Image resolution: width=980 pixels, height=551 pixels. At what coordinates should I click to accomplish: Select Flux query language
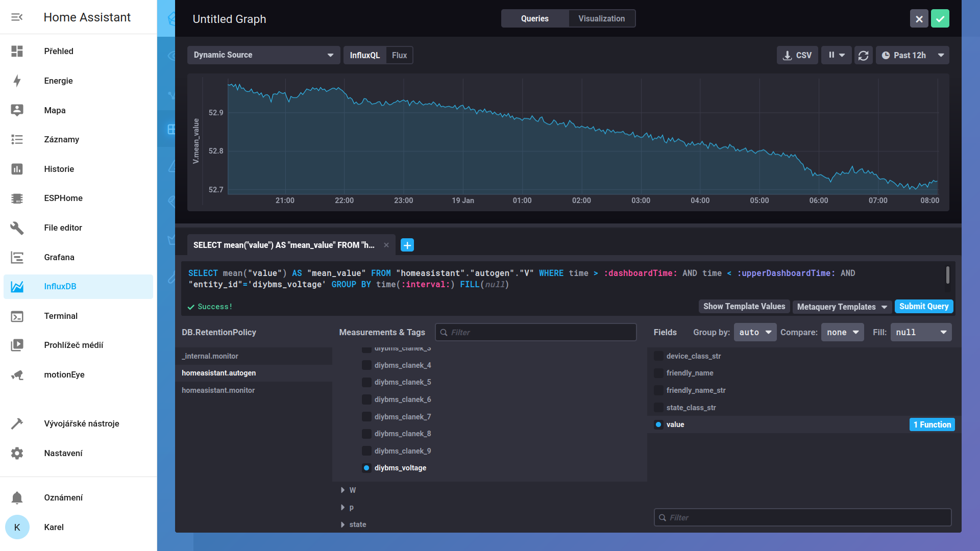coord(399,55)
